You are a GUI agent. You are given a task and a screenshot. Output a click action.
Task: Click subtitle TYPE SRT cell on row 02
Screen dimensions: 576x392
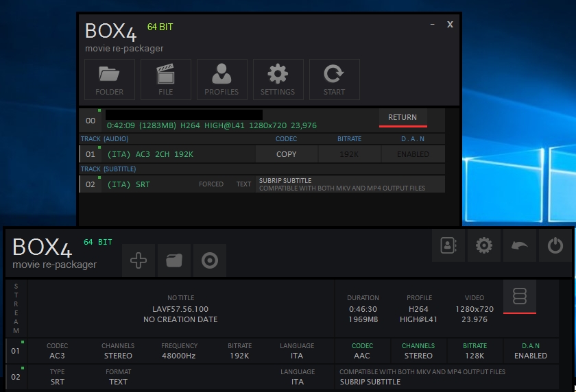tap(58, 377)
